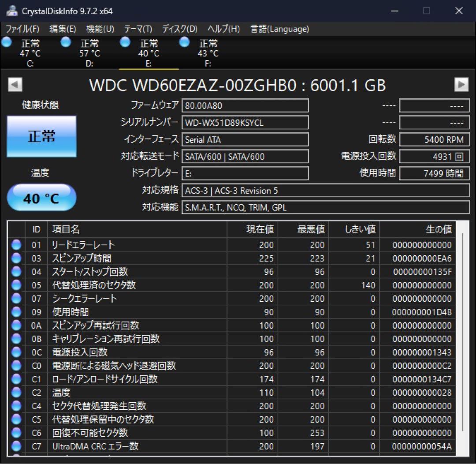Select the F: drive status indicator
The width and height of the screenshot is (476, 464).
tap(184, 42)
